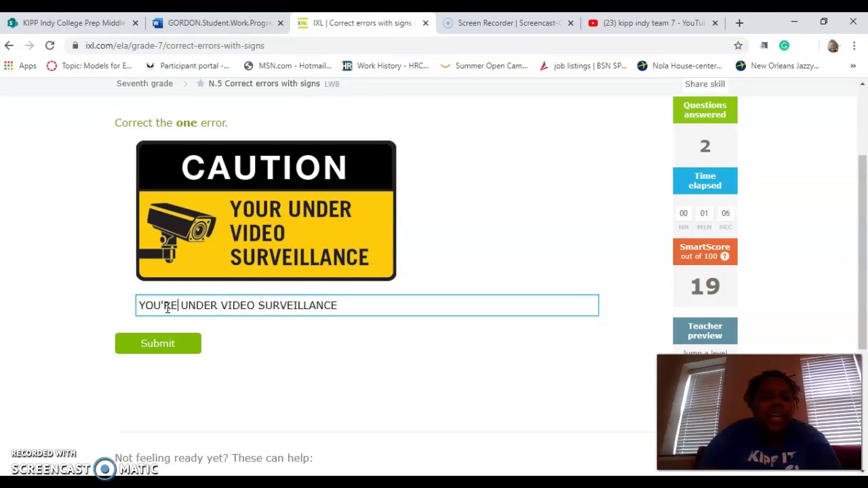Click the SmartScore help question mark

point(725,256)
